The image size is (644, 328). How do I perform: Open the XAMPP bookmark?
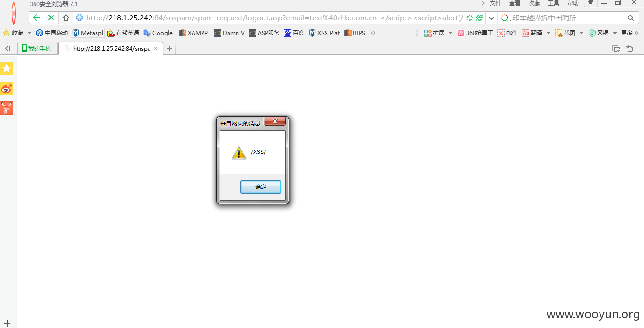(193, 33)
